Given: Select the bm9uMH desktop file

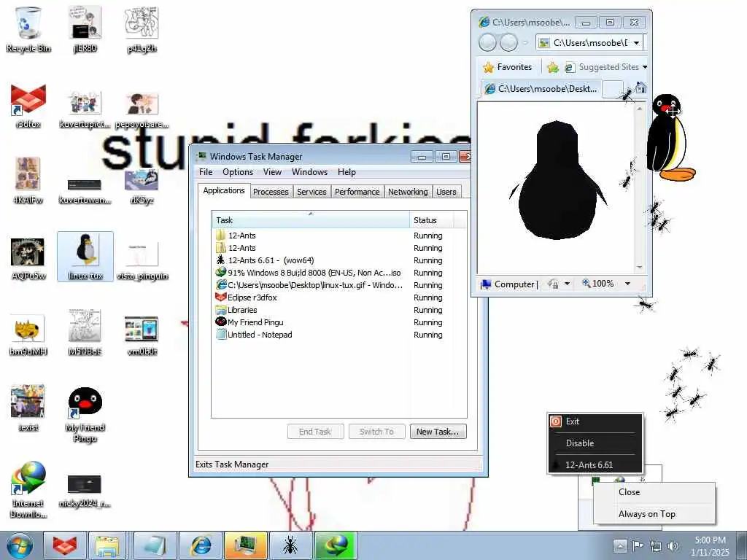Looking at the screenshot, I should [x=28, y=333].
